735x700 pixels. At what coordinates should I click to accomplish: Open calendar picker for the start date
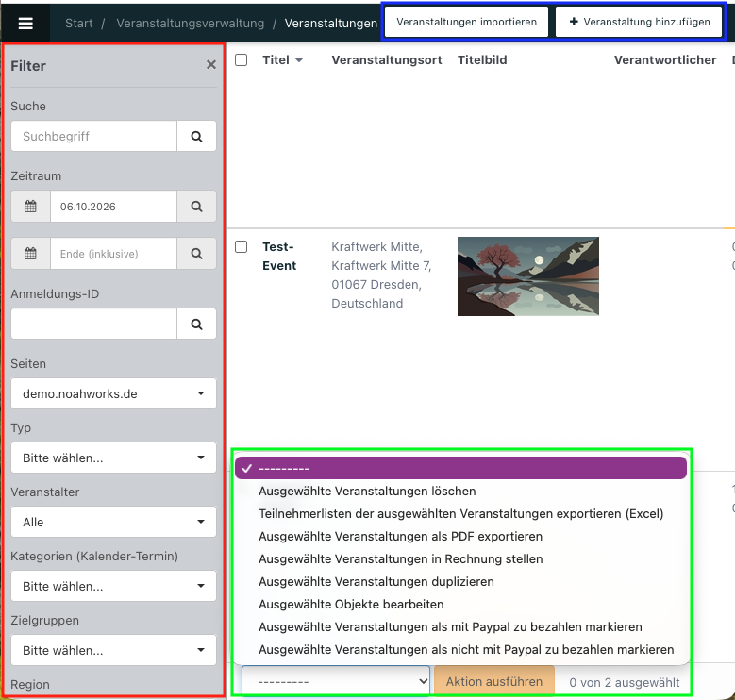point(30,207)
